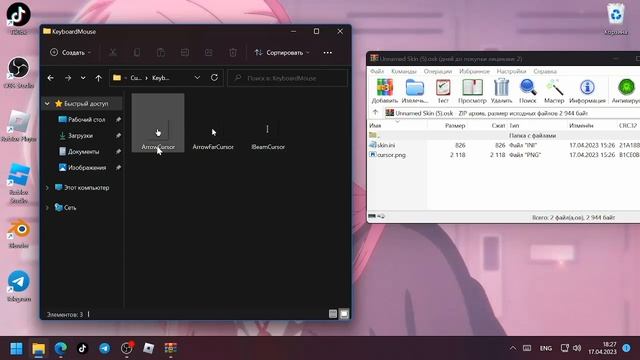The width and height of the screenshot is (640, 360).
Task: Open Документы in the sidebar
Action: [83, 151]
